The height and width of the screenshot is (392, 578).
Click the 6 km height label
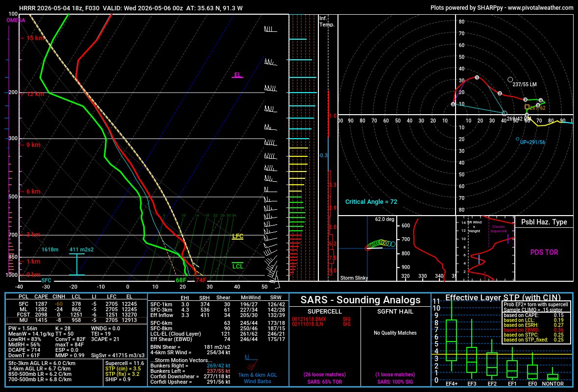(33, 192)
